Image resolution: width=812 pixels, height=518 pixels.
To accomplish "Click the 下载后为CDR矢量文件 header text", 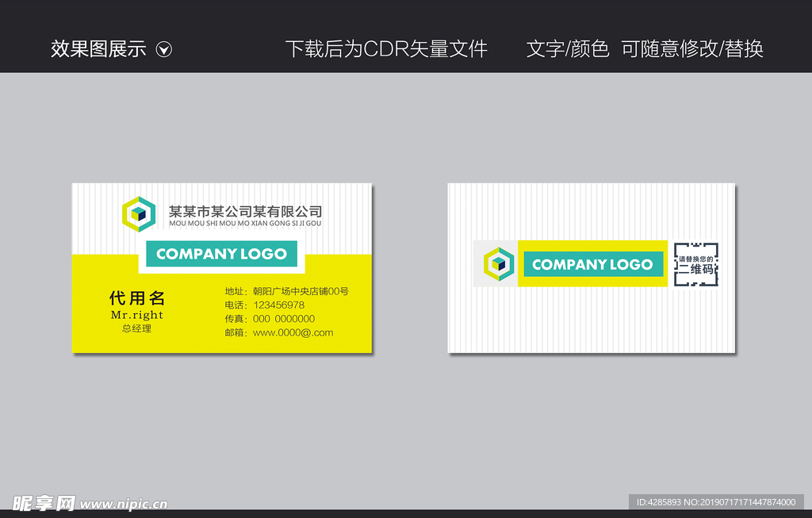I will coord(388,48).
